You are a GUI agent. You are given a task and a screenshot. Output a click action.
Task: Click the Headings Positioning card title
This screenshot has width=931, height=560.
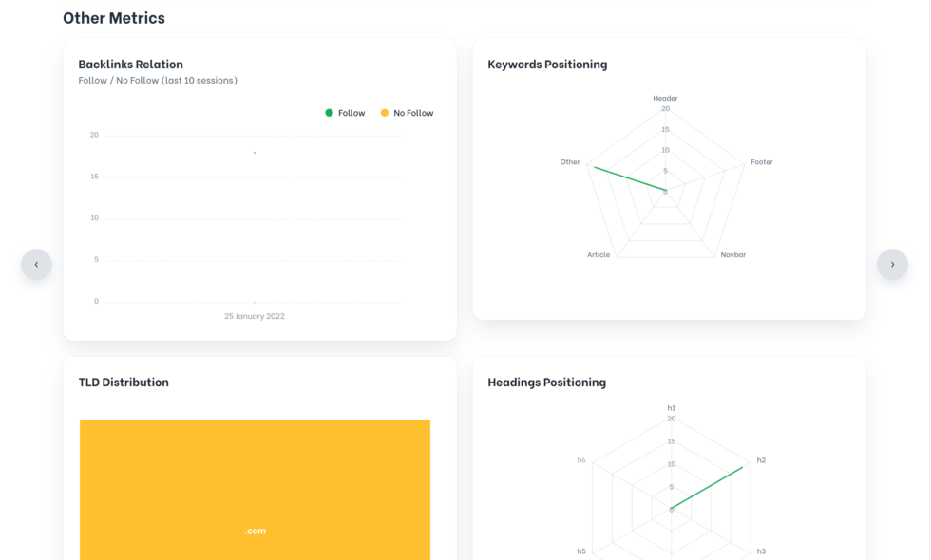pos(547,382)
